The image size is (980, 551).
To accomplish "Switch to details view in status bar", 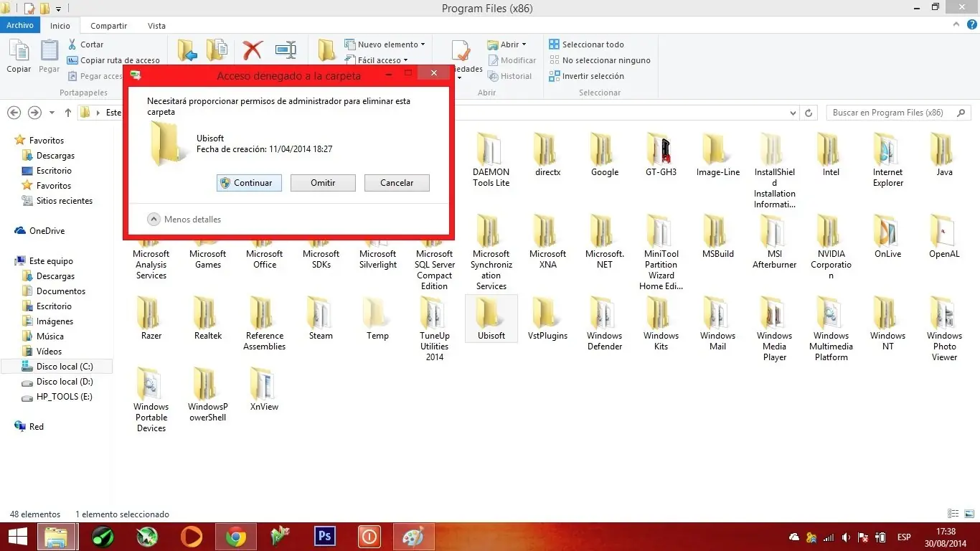I will pos(953,514).
